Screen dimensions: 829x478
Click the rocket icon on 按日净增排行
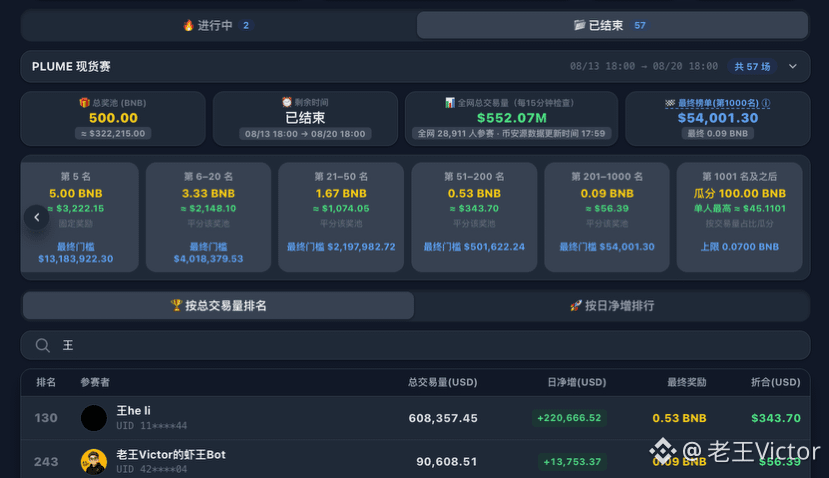point(576,305)
